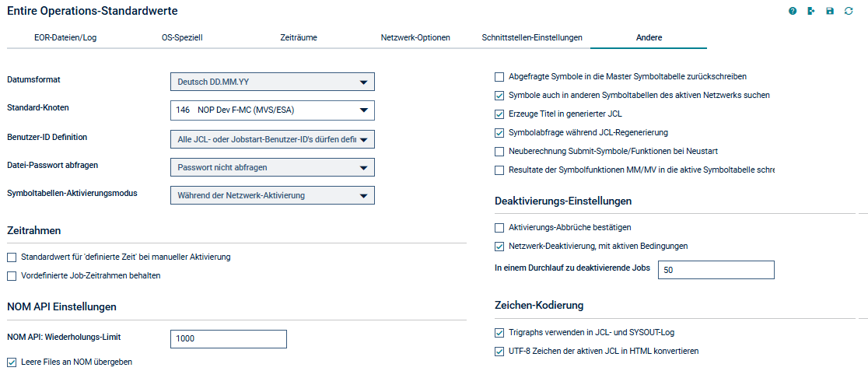
Task: Click the Entire Operations-Standardwerte page title
Action: tap(93, 10)
